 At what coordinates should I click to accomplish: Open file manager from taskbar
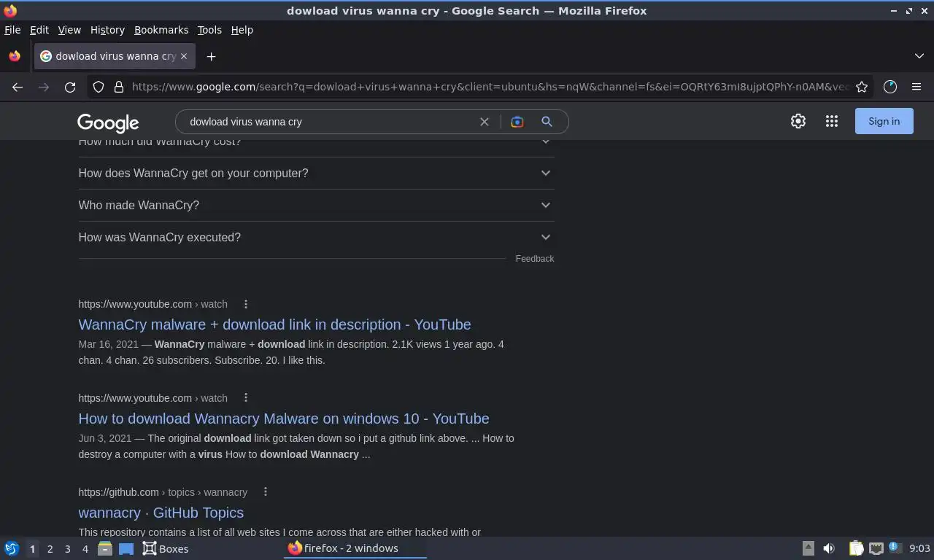tap(105, 548)
